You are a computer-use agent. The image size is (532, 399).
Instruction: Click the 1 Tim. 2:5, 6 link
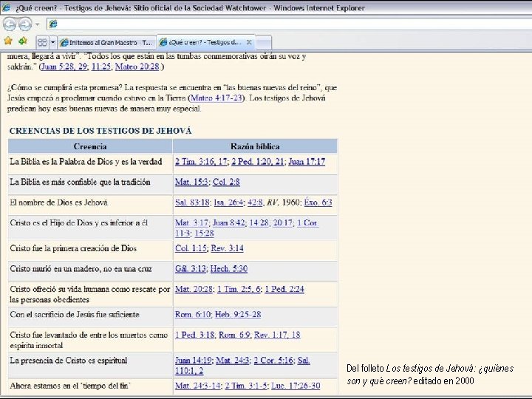click(239, 289)
